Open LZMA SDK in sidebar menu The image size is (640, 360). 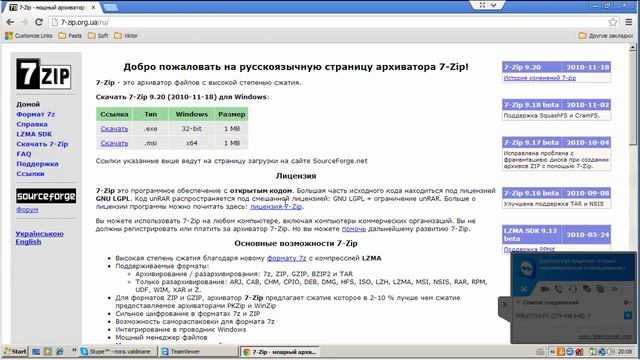coord(34,134)
